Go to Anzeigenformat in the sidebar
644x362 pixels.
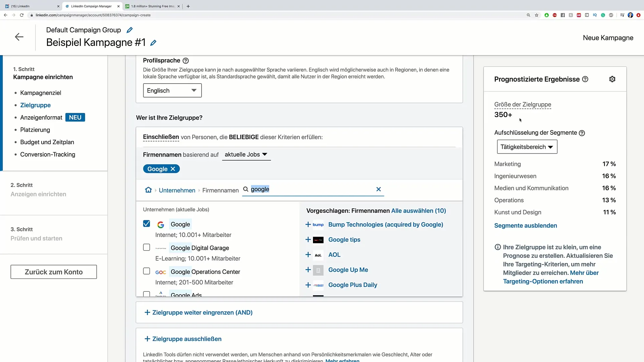pyautogui.click(x=41, y=118)
